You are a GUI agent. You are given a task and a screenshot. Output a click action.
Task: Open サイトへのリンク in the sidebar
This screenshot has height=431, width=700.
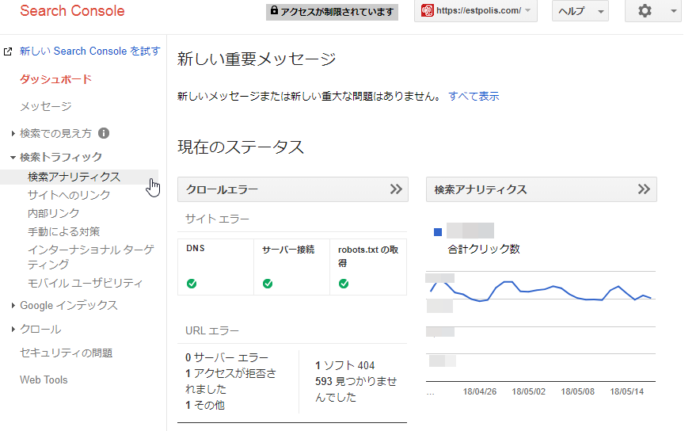[x=69, y=195]
